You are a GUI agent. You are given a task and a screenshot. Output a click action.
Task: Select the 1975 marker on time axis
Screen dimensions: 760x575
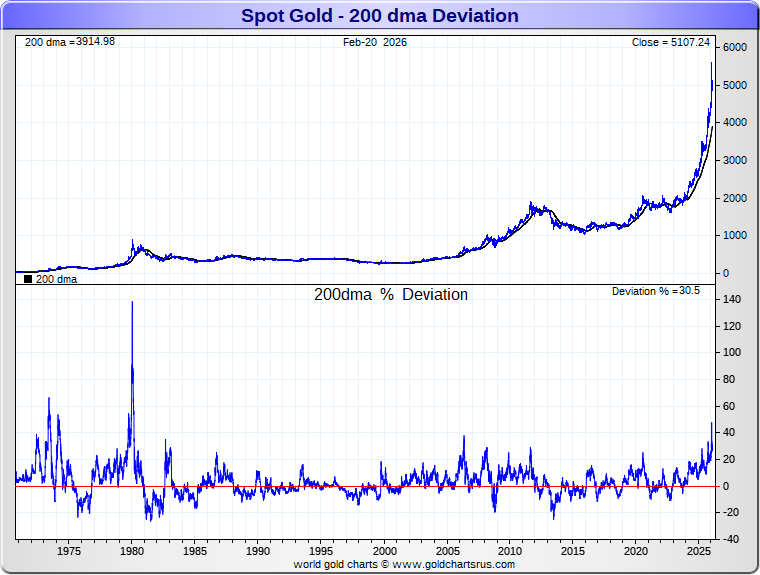pos(69,551)
